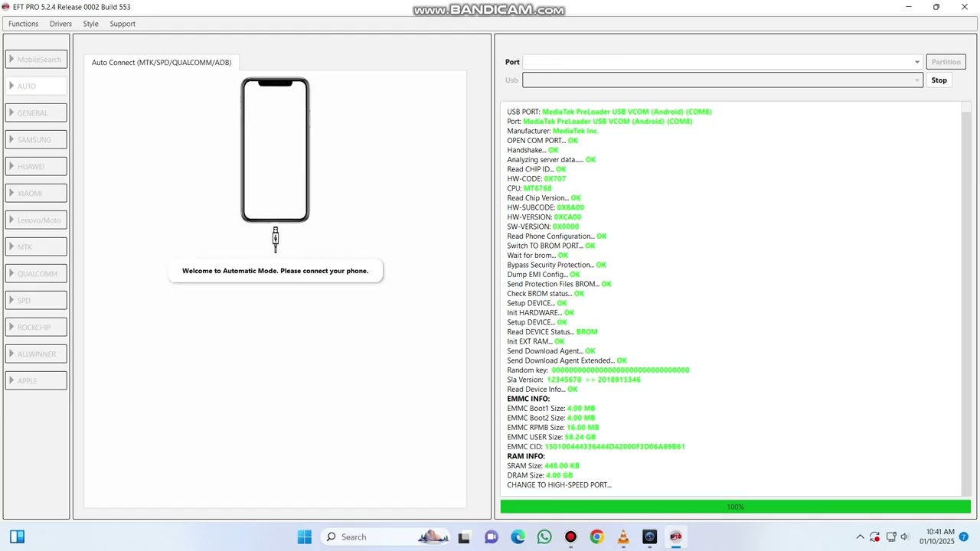This screenshot has width=980, height=551.
Task: Open WhatsApp from the taskbar
Action: [x=544, y=537]
